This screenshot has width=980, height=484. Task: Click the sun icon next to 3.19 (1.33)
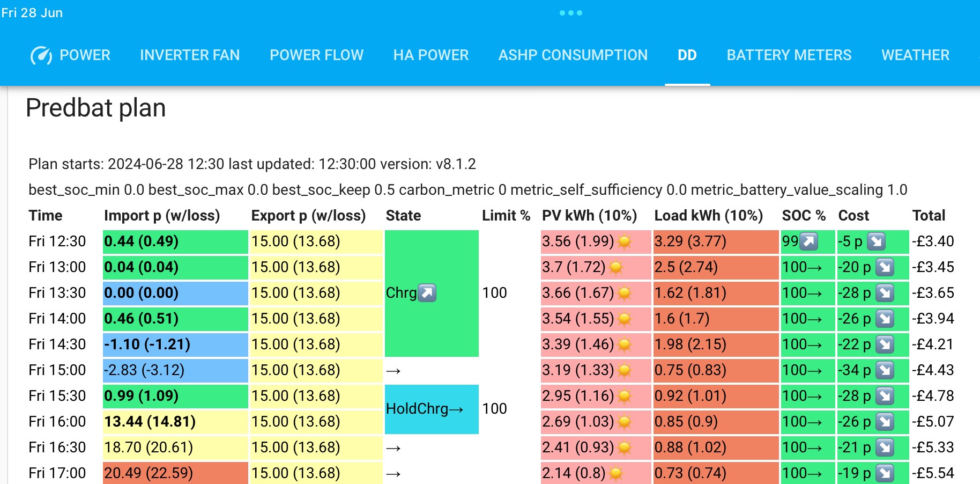[624, 370]
